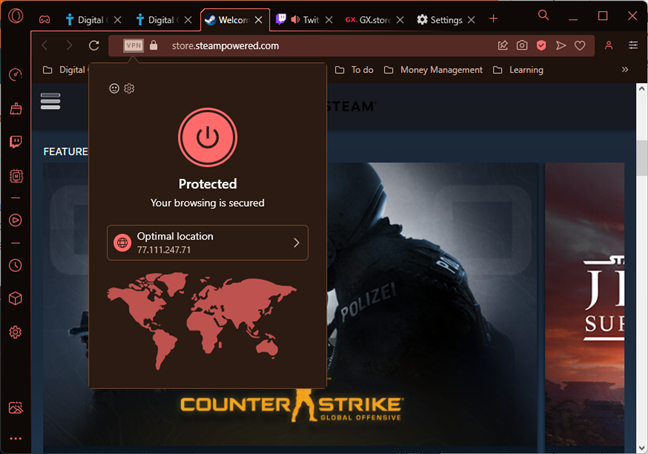The width and height of the screenshot is (648, 454).
Task: Open History clock icon in sidebar
Action: coord(15,265)
